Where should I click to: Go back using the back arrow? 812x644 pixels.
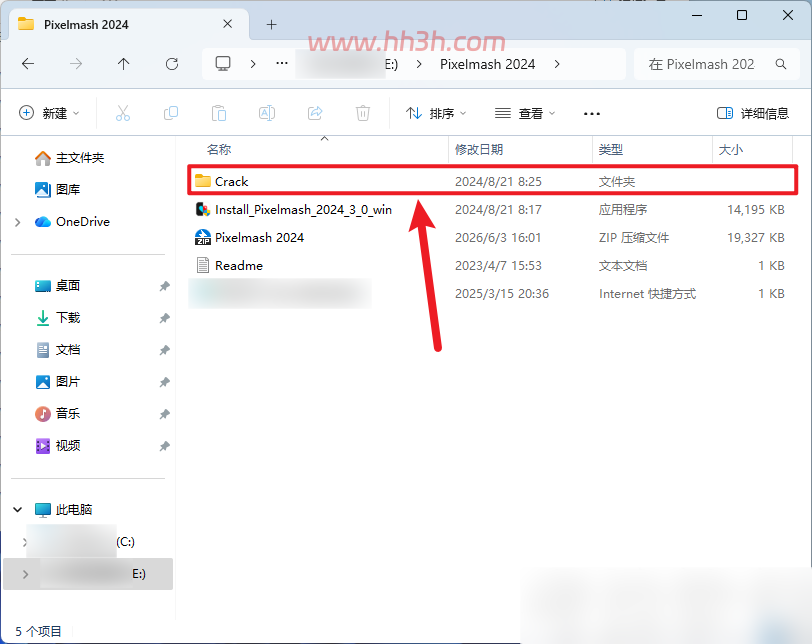click(28, 64)
